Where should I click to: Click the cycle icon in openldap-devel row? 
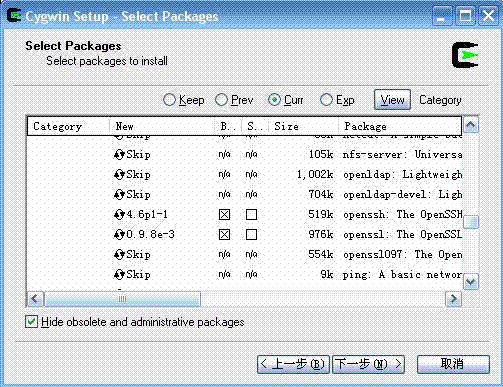click(119, 195)
